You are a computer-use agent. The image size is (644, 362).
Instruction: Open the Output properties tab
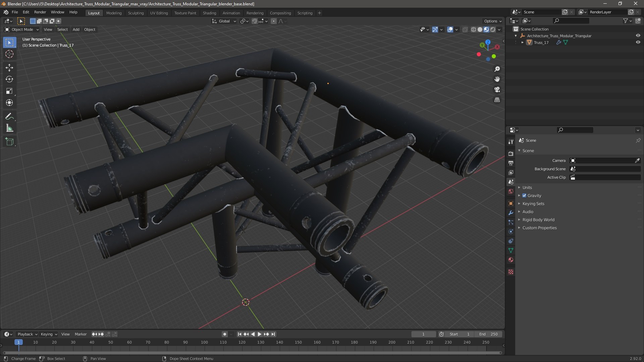pos(511,163)
